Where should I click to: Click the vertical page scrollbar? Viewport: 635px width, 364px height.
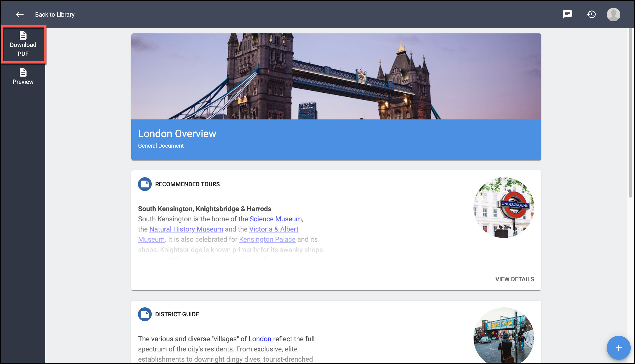630,113
